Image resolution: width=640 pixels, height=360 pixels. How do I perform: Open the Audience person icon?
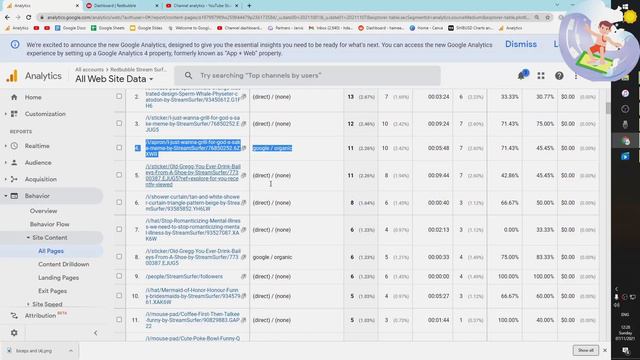pyautogui.click(x=14, y=162)
